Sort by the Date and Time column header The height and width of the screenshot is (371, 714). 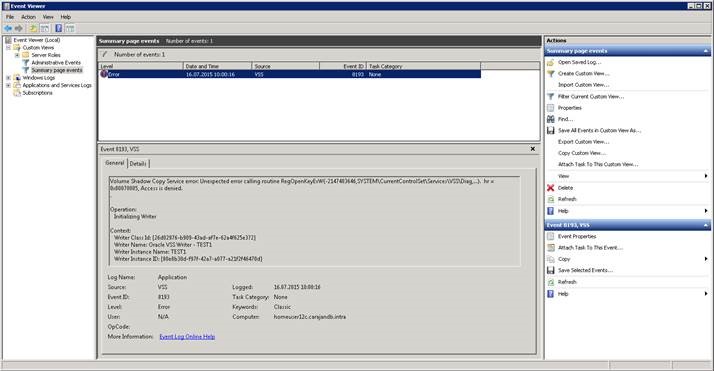[217, 66]
